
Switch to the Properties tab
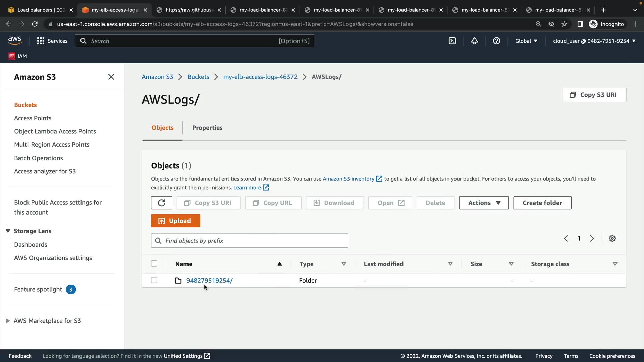(x=207, y=128)
